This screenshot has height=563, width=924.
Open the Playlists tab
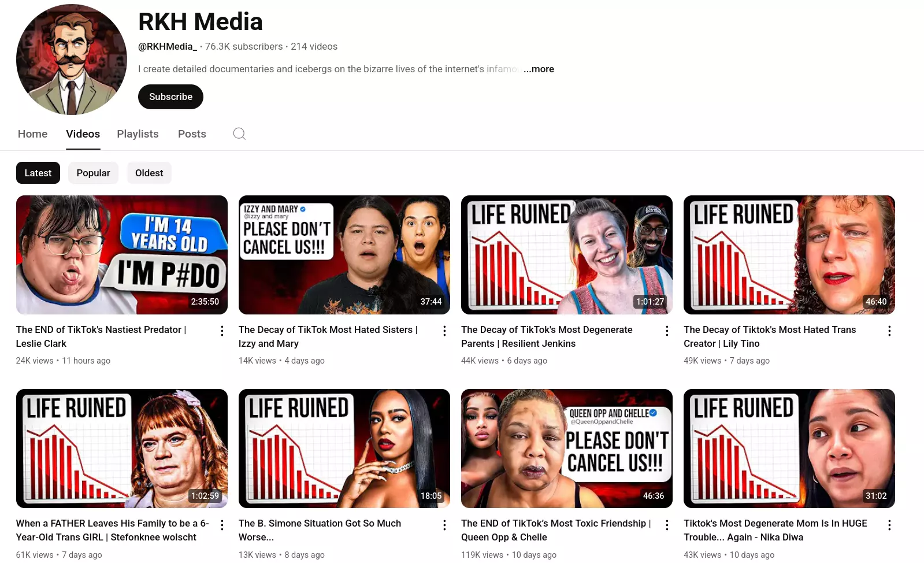(x=138, y=134)
